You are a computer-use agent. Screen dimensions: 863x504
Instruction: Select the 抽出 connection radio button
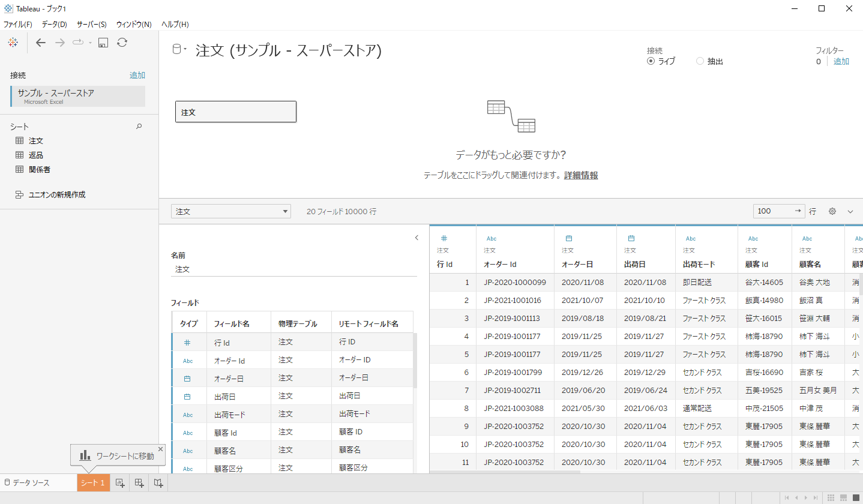click(700, 61)
